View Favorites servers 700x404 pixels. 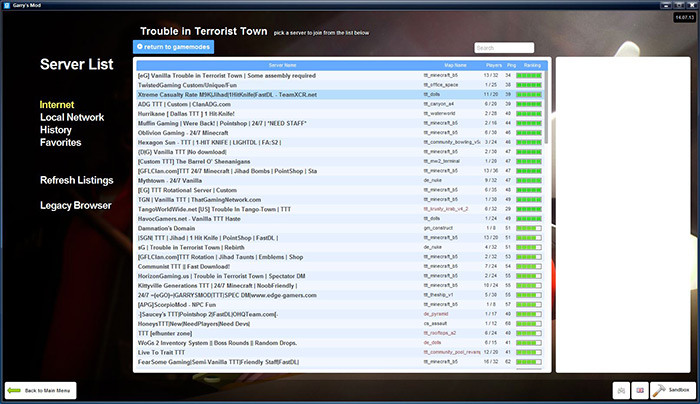tap(61, 142)
